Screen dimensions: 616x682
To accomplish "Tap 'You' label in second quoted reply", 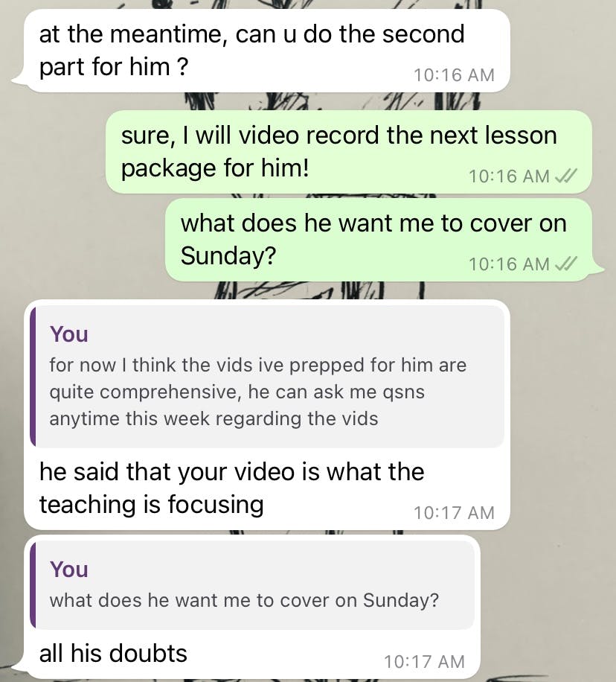I will (x=68, y=570).
